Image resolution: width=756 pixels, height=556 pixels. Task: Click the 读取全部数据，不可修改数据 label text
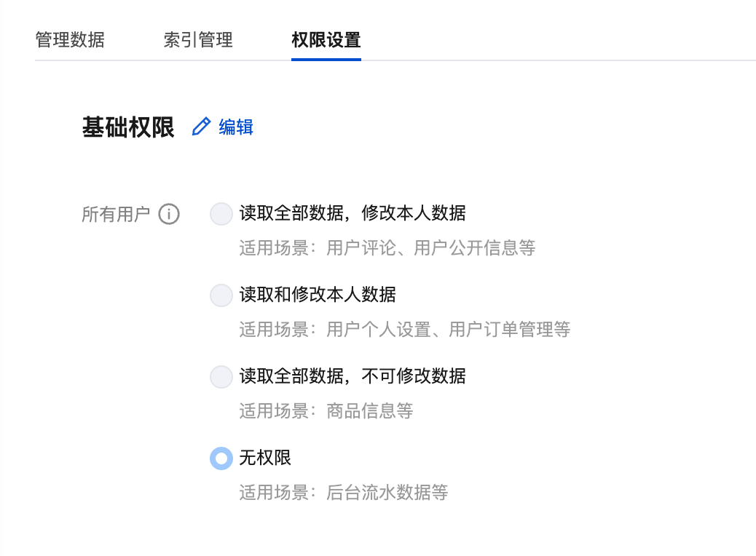click(353, 376)
